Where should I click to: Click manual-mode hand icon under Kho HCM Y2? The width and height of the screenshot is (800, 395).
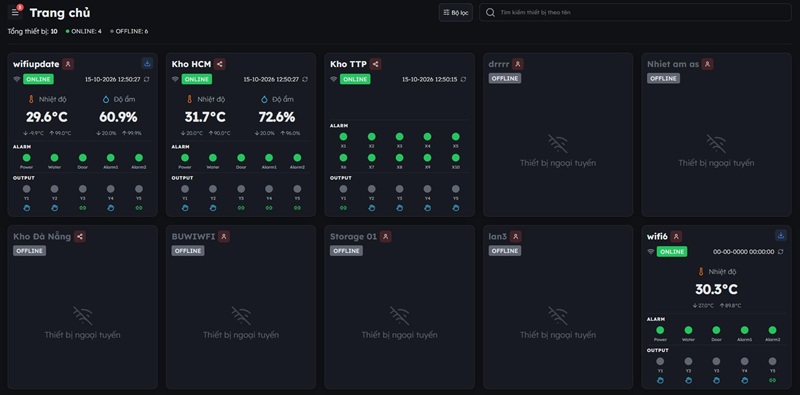click(213, 208)
